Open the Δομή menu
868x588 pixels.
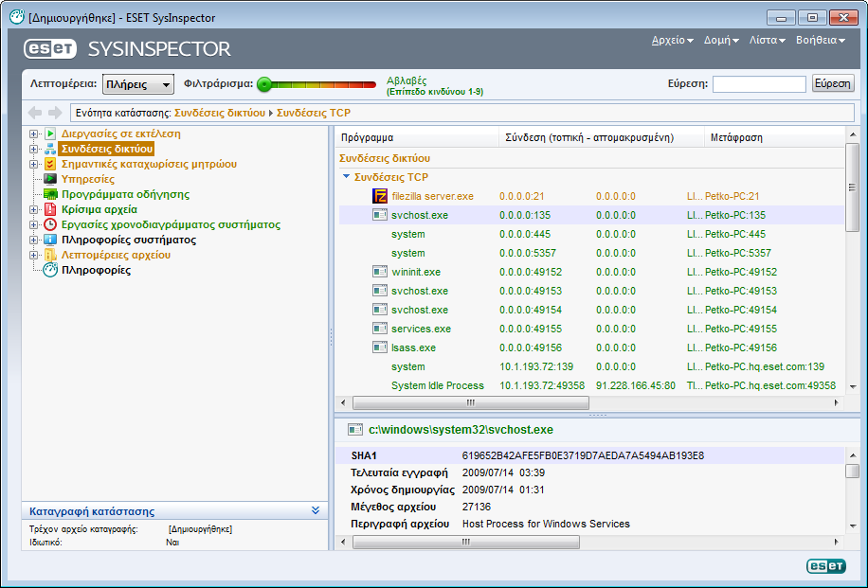[721, 40]
